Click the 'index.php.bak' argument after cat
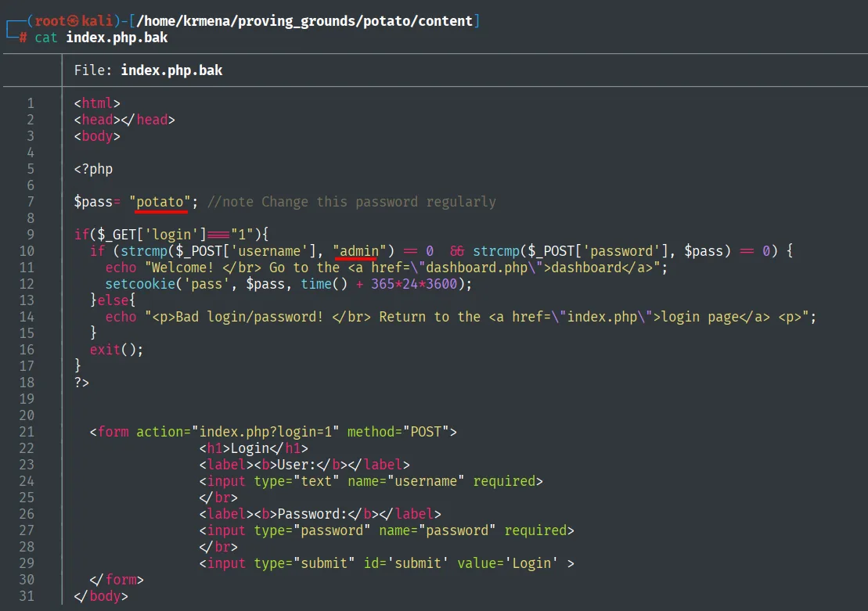 (117, 38)
